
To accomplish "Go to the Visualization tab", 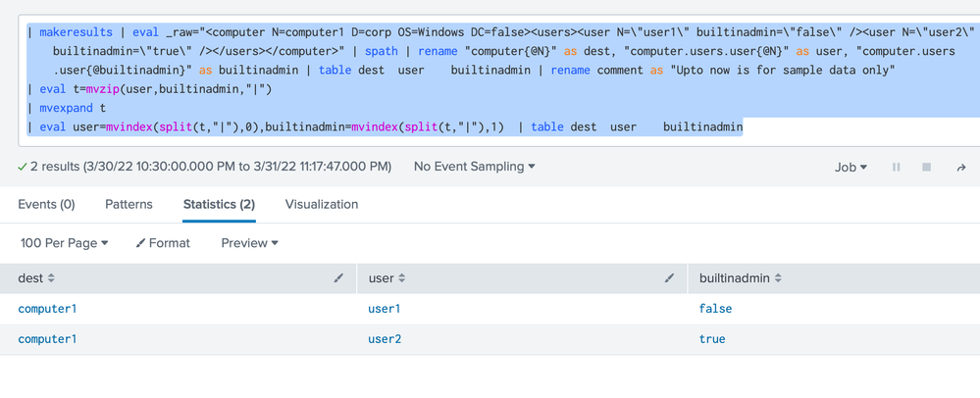I will [321, 204].
